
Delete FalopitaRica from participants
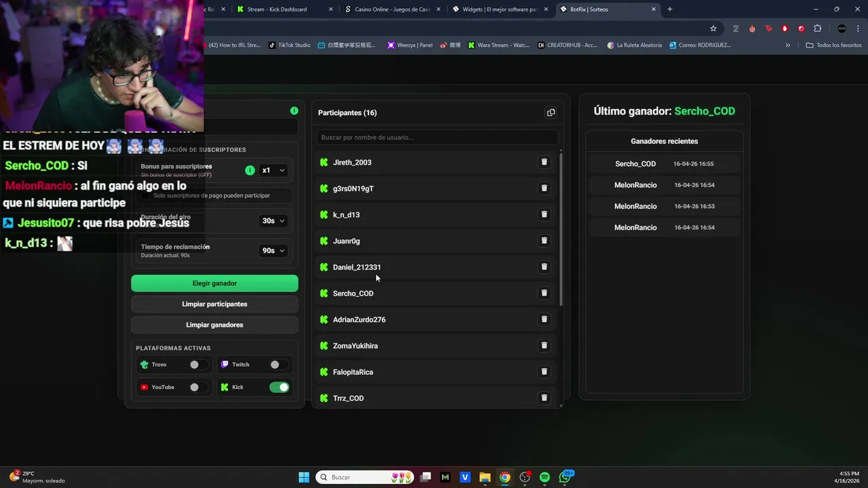[544, 371]
